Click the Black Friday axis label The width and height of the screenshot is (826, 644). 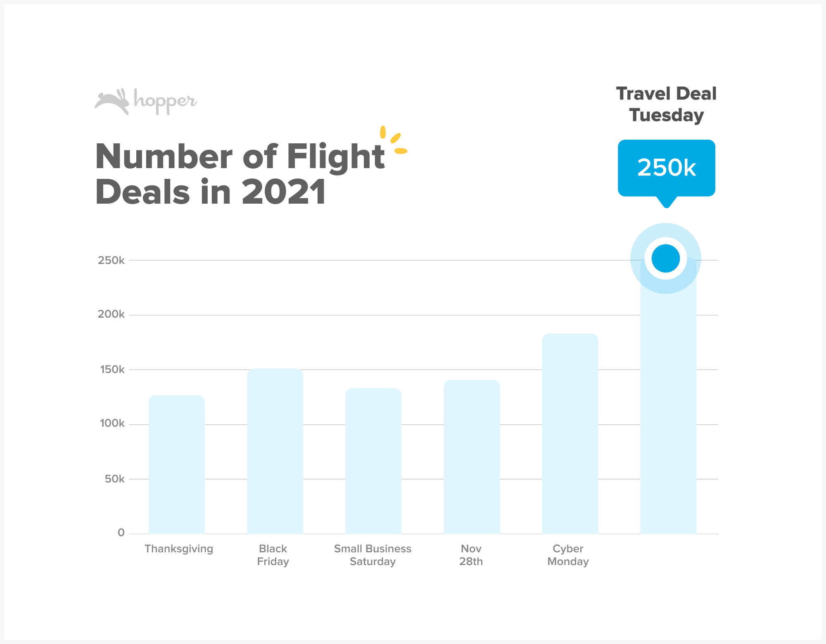[273, 555]
